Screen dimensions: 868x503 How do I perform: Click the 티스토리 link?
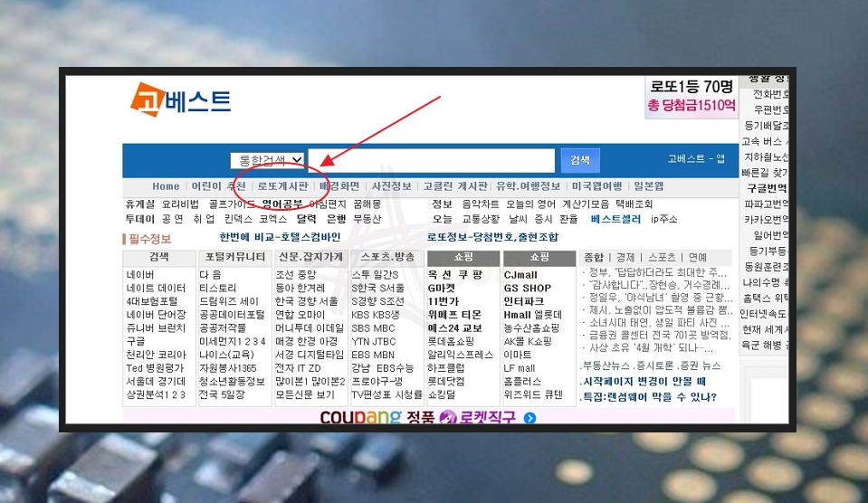(x=217, y=289)
